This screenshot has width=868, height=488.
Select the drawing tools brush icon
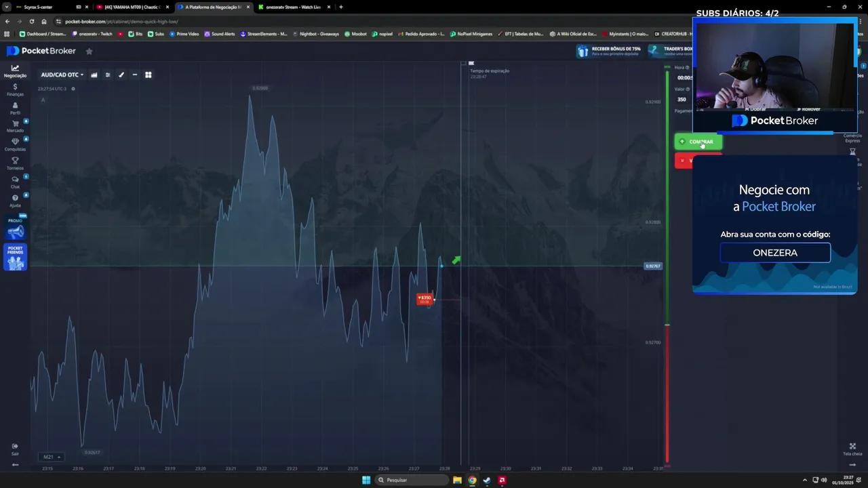tap(121, 75)
